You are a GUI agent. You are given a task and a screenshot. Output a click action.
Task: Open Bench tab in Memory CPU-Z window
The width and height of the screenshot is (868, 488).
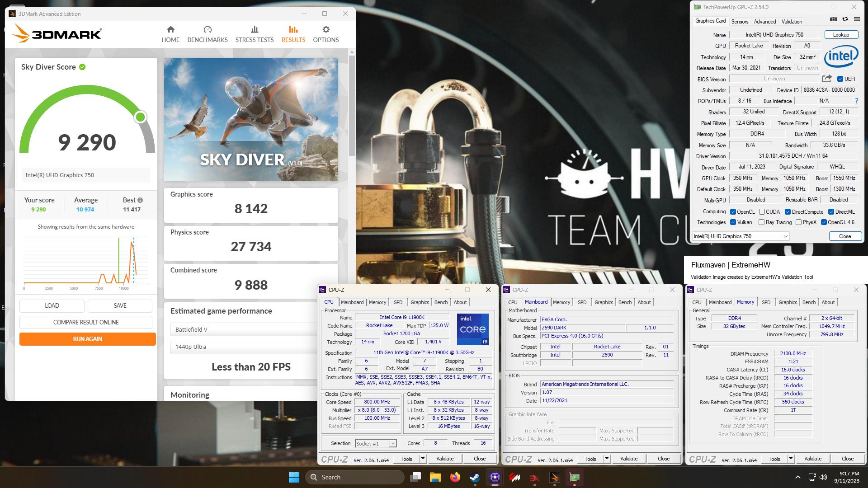[x=809, y=302]
